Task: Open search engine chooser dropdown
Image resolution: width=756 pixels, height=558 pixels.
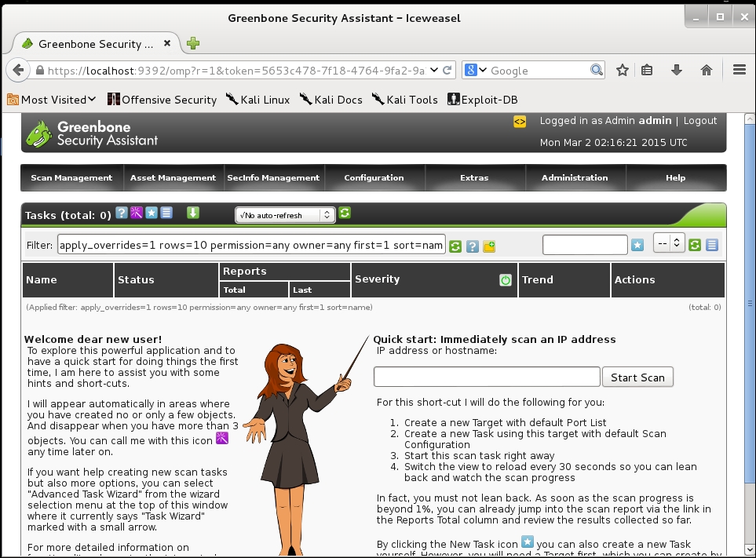Action: [x=476, y=71]
